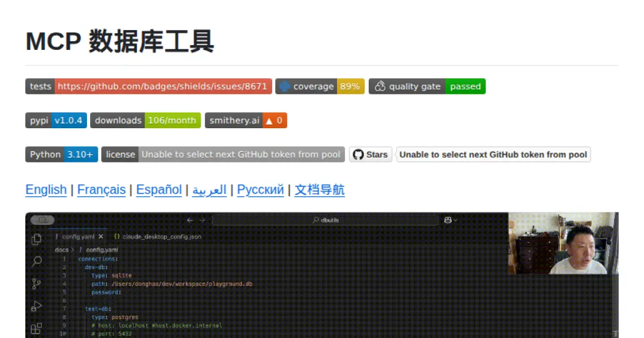The width and height of the screenshot is (644, 338).
Task: Click the coverage badge icon
Action: pos(285,86)
